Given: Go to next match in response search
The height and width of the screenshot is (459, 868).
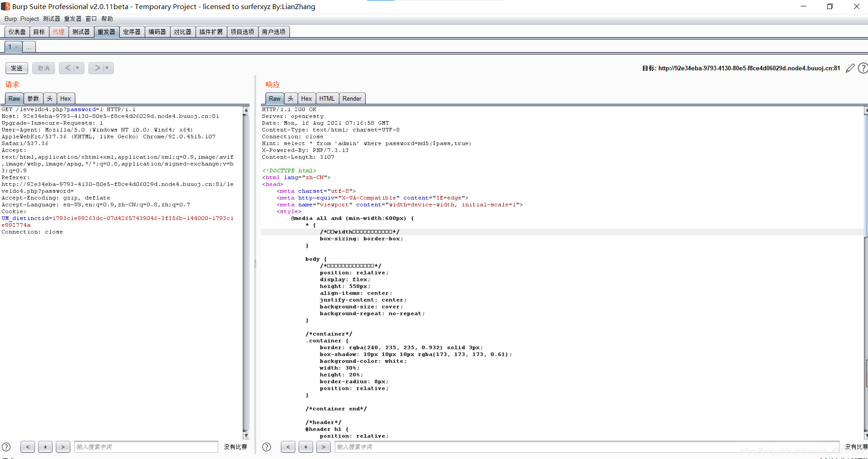Looking at the screenshot, I should [324, 447].
